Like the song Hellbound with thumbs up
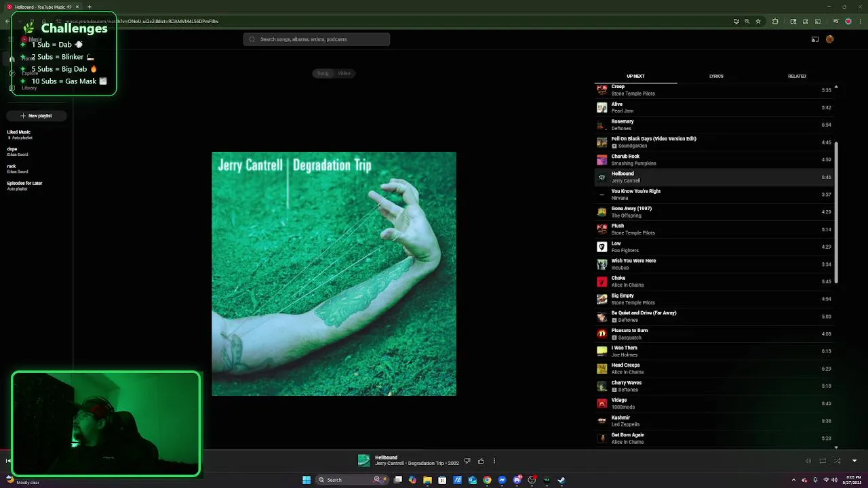The width and height of the screenshot is (868, 488). pos(481,461)
